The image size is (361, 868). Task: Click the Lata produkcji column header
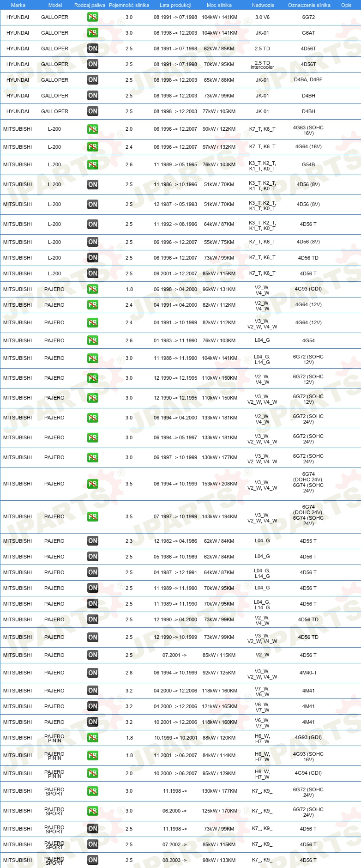tap(175, 5)
